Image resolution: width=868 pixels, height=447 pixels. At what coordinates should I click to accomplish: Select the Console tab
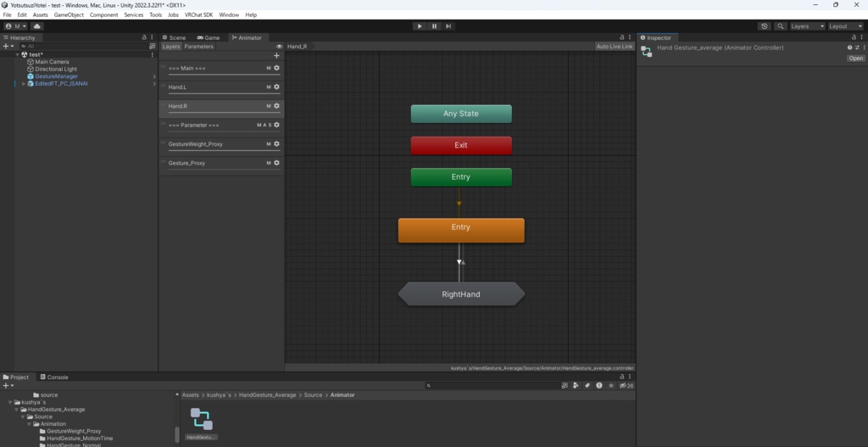point(53,377)
